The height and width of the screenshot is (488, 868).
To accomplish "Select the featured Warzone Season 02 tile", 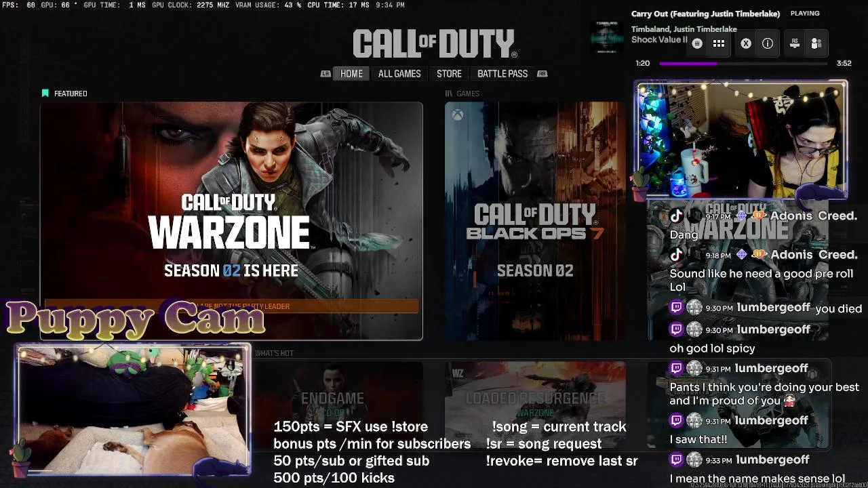I will point(231,221).
